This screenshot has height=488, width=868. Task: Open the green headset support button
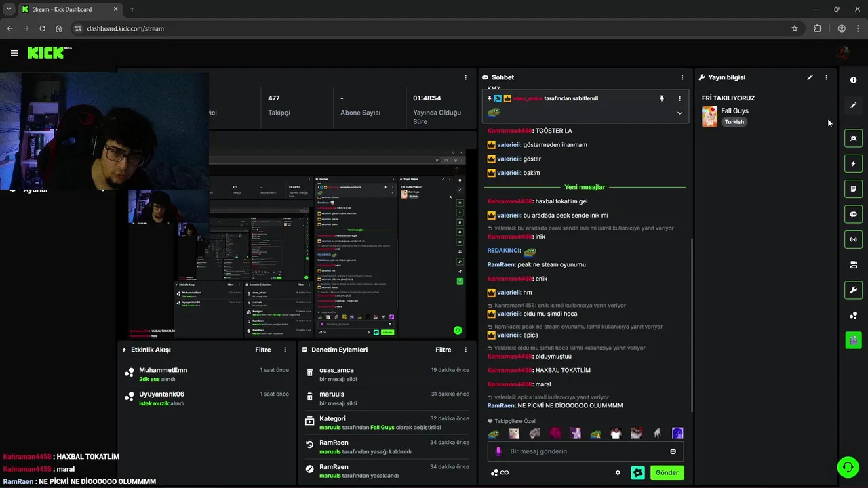[x=847, y=467]
